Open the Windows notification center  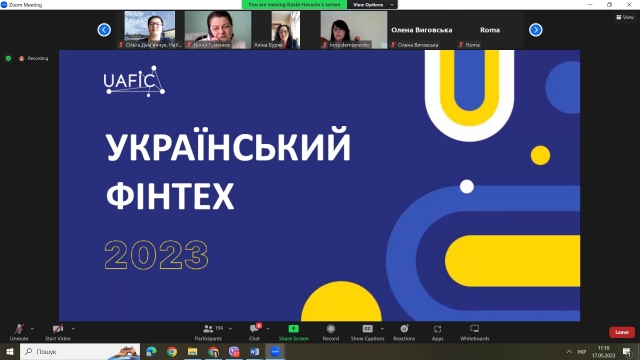(627, 351)
